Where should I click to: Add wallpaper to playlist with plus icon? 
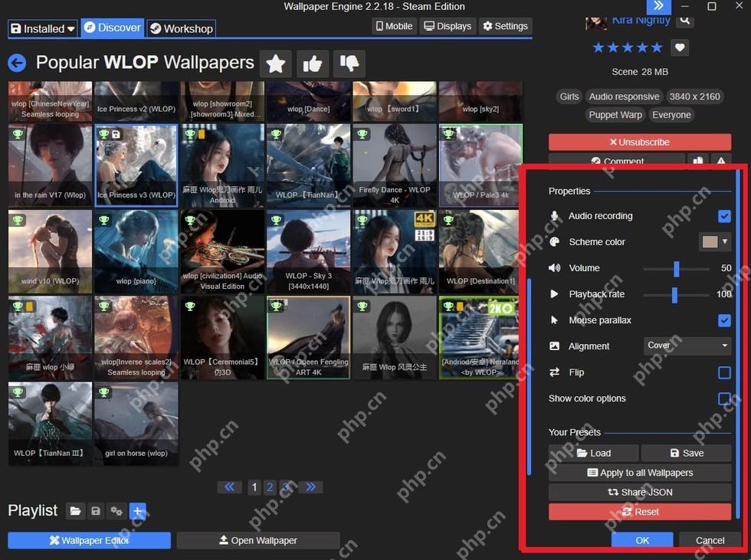click(137, 511)
